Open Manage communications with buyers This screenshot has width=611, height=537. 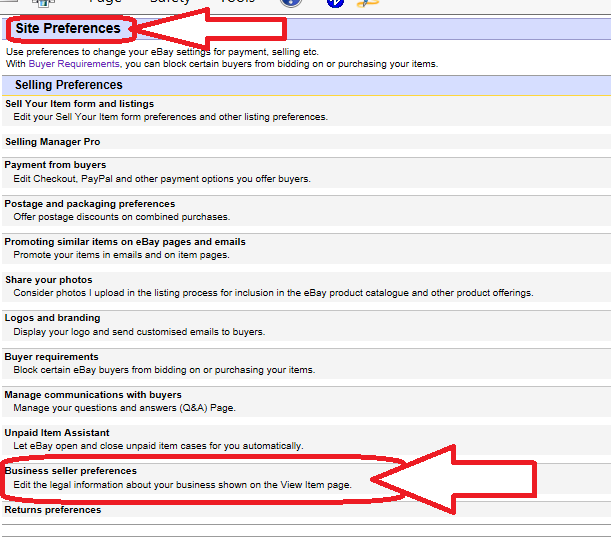(x=92, y=395)
